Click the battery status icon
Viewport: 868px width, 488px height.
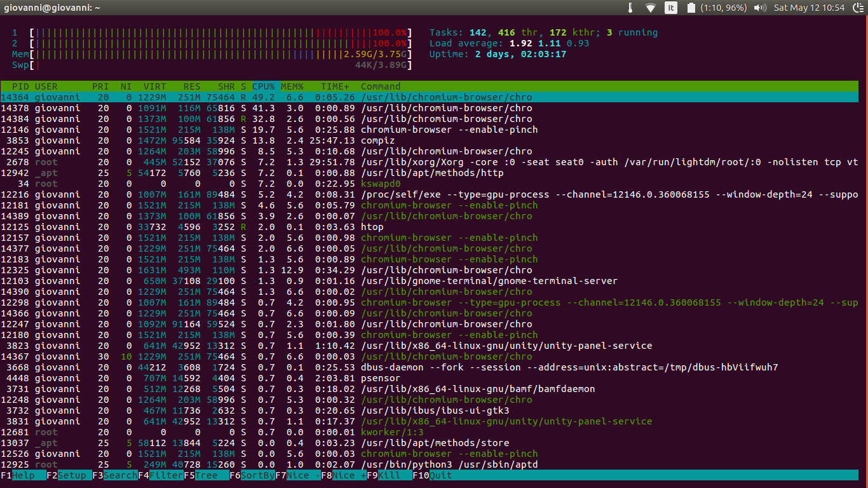coord(691,8)
